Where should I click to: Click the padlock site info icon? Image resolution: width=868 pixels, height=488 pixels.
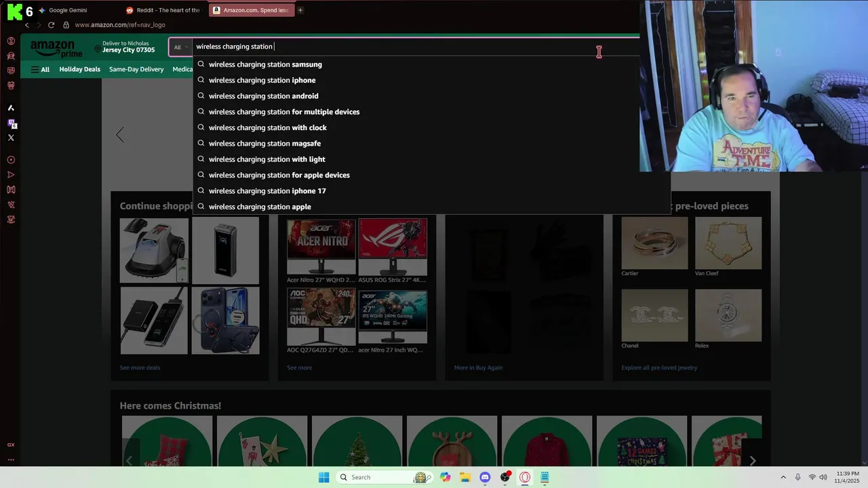(x=66, y=25)
